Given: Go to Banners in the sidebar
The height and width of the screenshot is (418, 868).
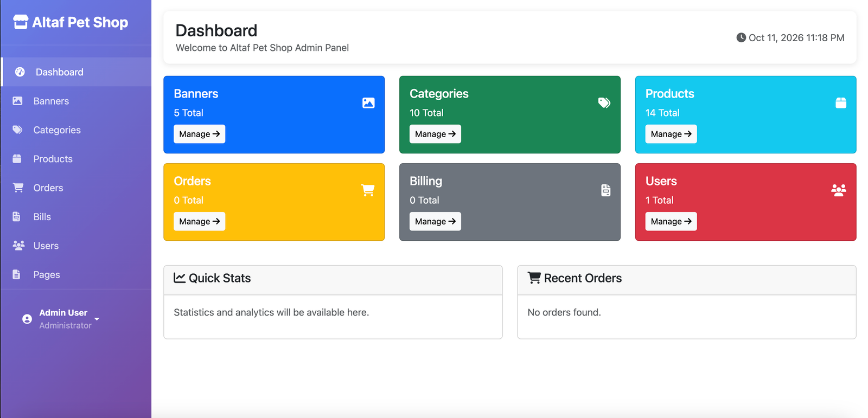Looking at the screenshot, I should click(x=76, y=101).
